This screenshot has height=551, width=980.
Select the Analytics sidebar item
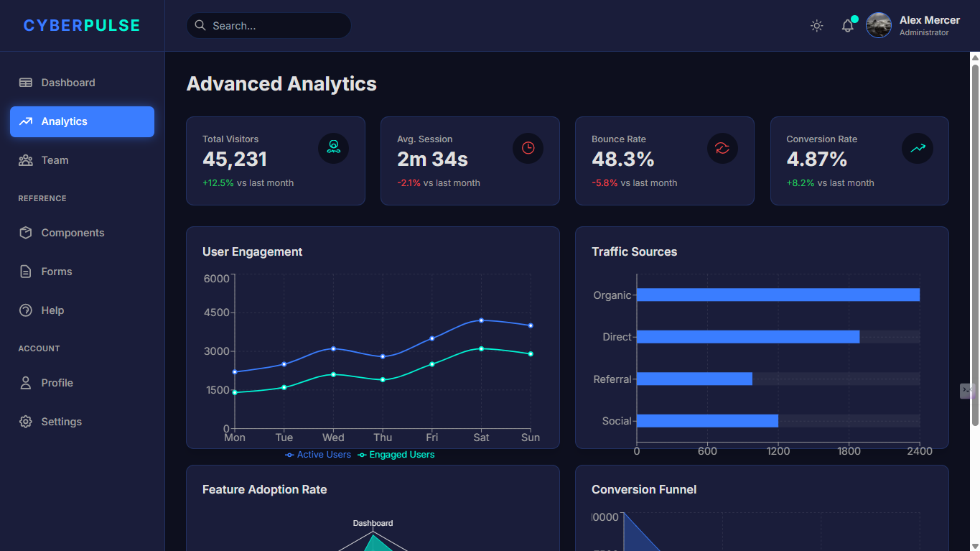click(x=82, y=121)
